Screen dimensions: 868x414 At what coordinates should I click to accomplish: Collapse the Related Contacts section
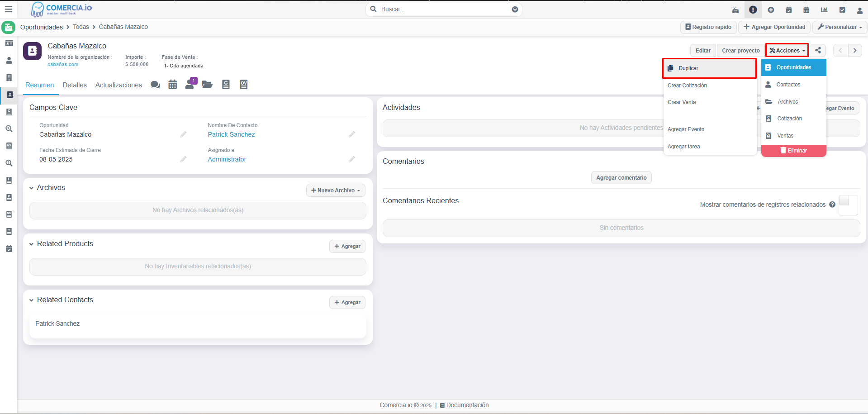point(32,300)
